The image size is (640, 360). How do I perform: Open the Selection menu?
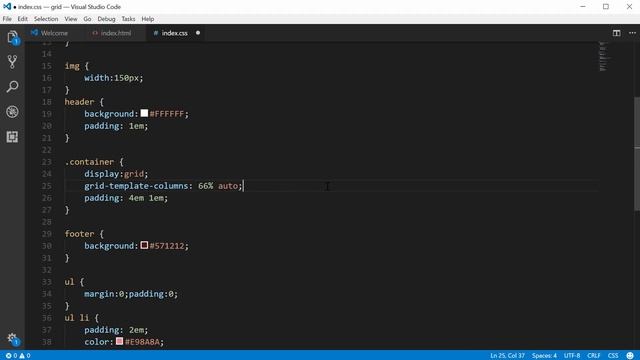[x=46, y=19]
